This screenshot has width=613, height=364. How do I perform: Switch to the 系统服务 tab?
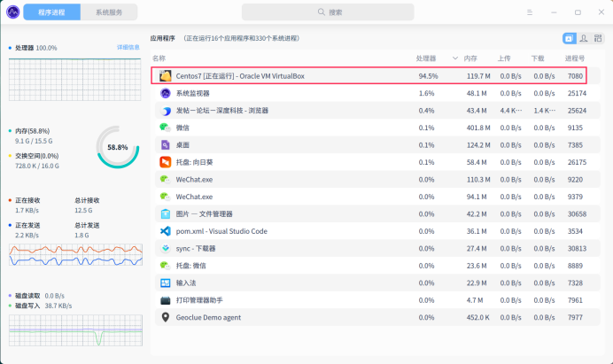click(x=109, y=12)
